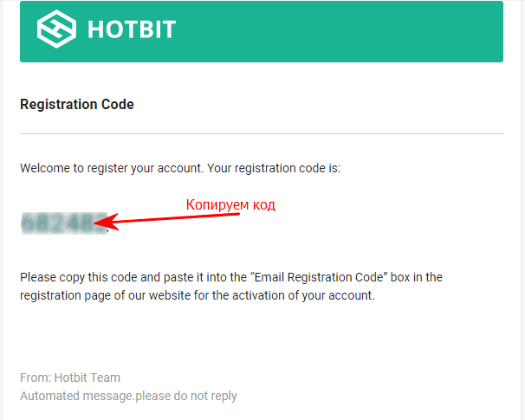Click the horizontal divider under the heading
Image resolution: width=525 pixels, height=420 pixels.
(262, 134)
